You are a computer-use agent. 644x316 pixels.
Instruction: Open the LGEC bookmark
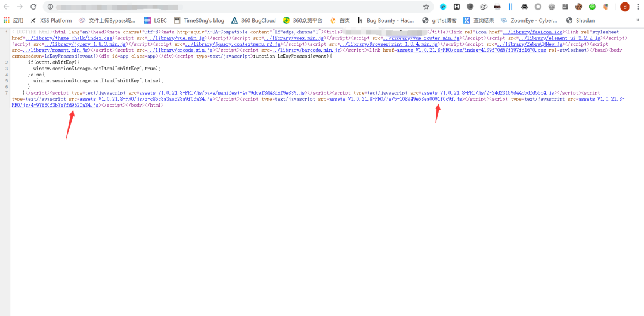pyautogui.click(x=155, y=20)
